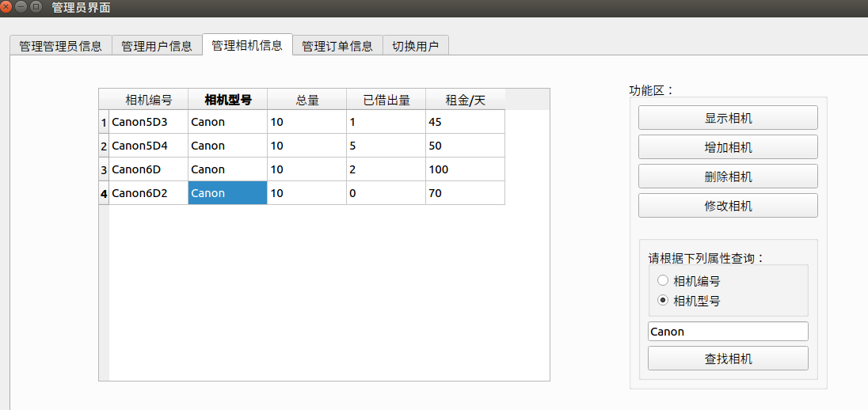Click borrowed count 1 in Canon5D3 row
Image resolution: width=868 pixels, height=410 pixels.
[386, 122]
